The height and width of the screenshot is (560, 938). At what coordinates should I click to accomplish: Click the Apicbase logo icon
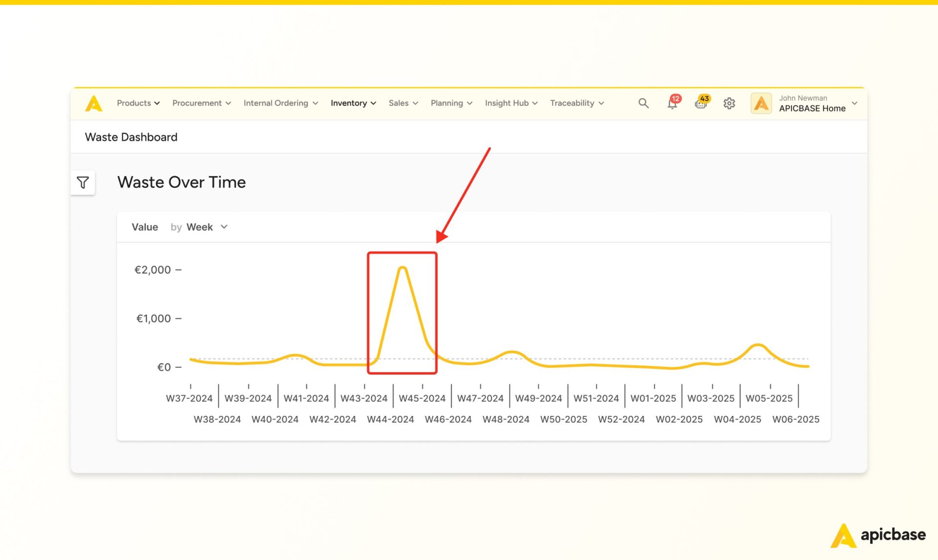tap(93, 103)
